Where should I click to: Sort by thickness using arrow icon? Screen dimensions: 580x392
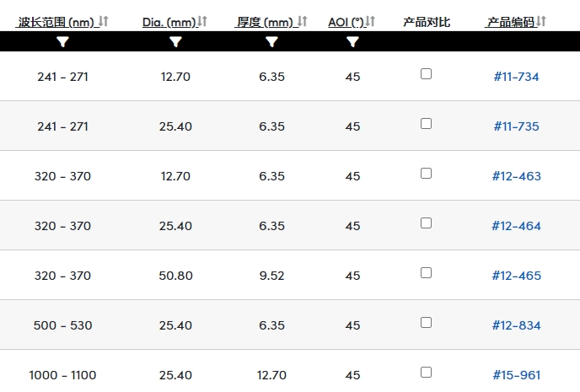click(x=303, y=21)
